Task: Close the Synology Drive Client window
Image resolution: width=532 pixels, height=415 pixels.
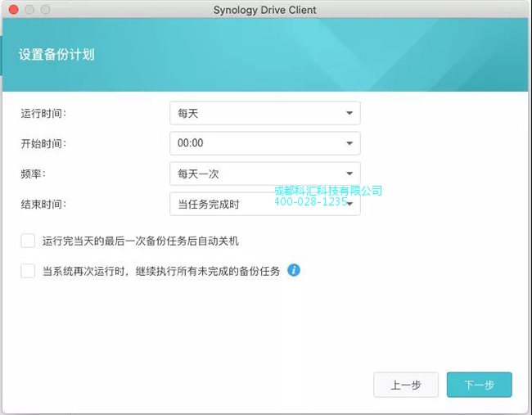Action: click(x=14, y=10)
